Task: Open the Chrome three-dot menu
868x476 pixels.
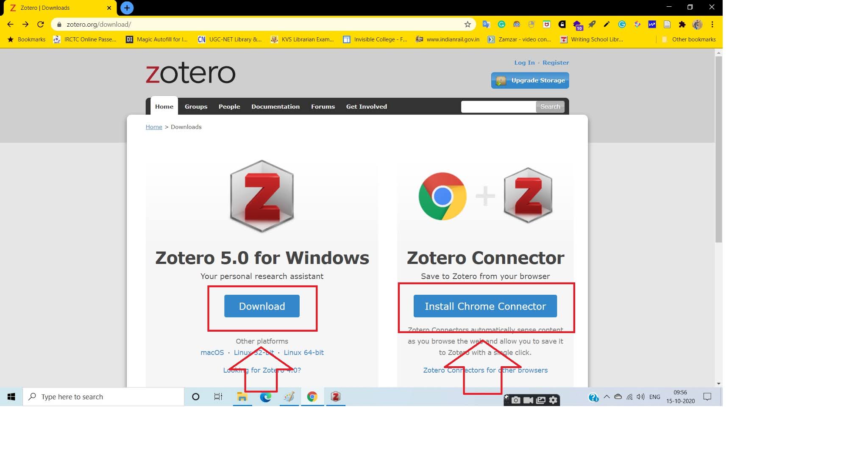Action: tap(713, 25)
